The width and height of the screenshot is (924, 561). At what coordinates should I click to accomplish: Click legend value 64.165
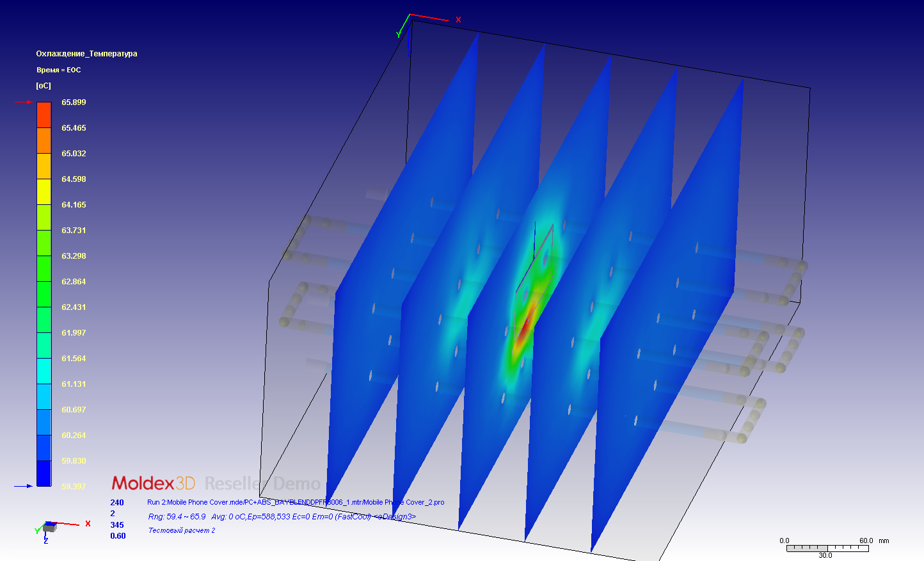(x=74, y=205)
